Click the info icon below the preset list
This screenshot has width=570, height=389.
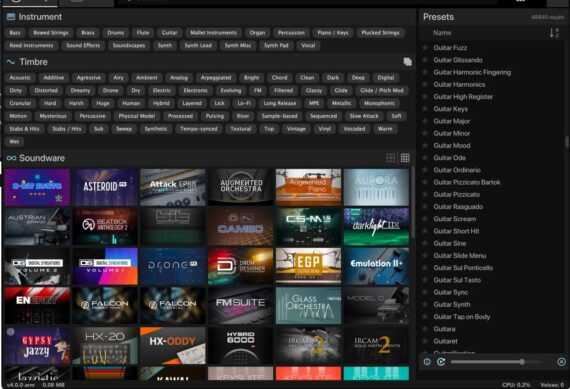[427, 362]
